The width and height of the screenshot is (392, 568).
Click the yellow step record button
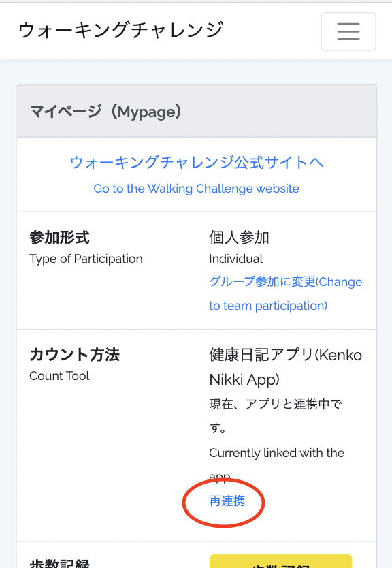[x=280, y=561]
